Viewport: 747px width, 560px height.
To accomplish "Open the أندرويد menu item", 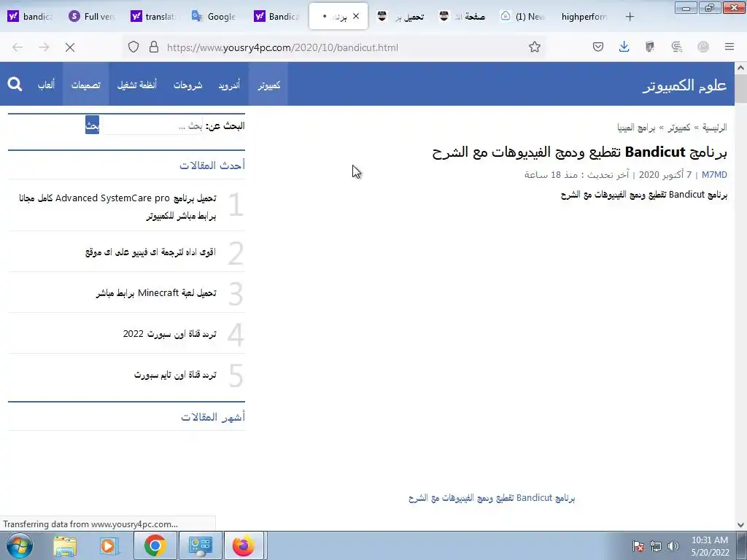I will pos(229,85).
